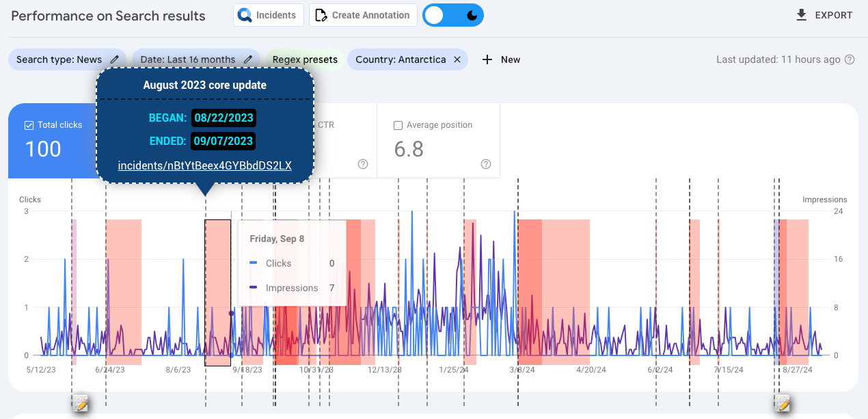The width and height of the screenshot is (868, 419).
Task: Click the Friday, Sep 8 tooltip header
Action: (x=277, y=239)
